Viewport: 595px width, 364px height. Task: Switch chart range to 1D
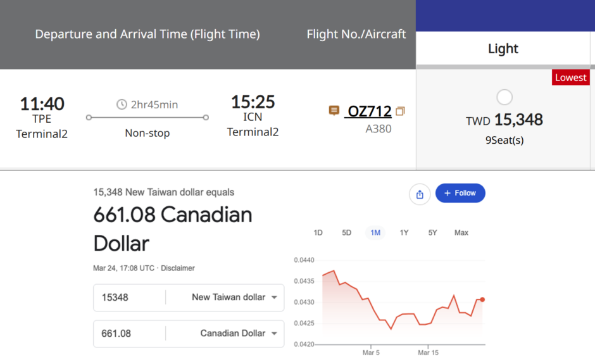pyautogui.click(x=318, y=233)
